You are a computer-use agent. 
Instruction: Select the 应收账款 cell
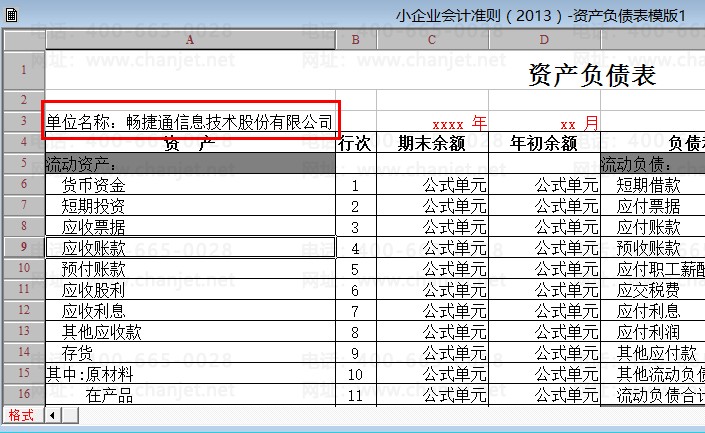tap(190, 248)
